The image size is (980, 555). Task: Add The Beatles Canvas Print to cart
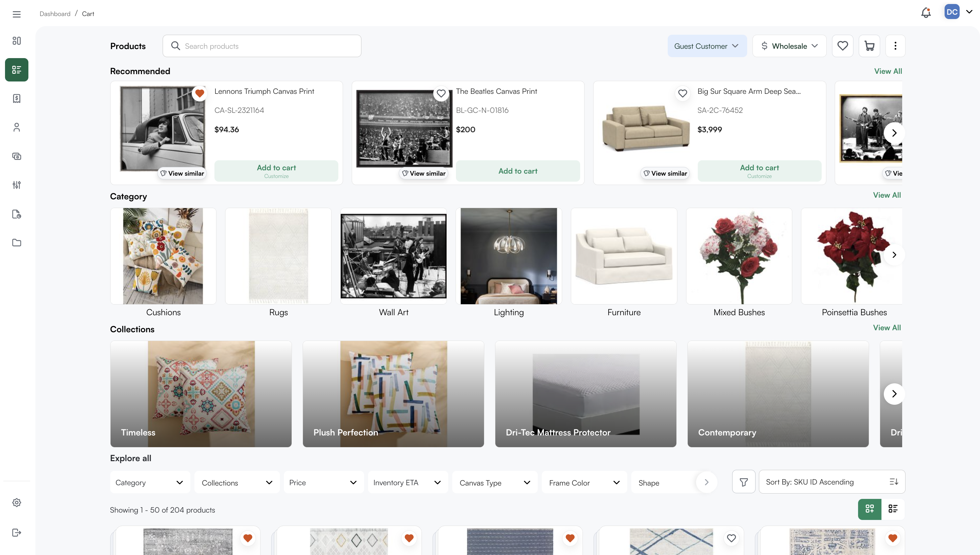pyautogui.click(x=518, y=171)
